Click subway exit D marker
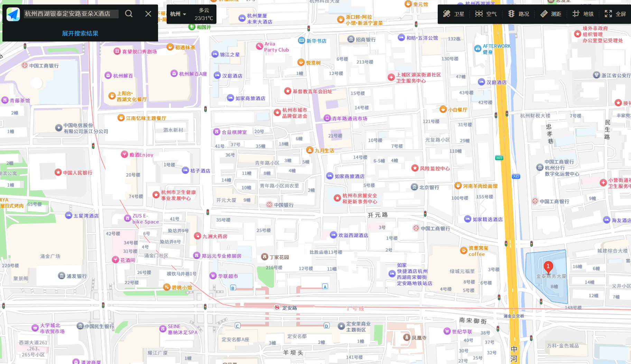The width and height of the screenshot is (631, 364). point(327,326)
